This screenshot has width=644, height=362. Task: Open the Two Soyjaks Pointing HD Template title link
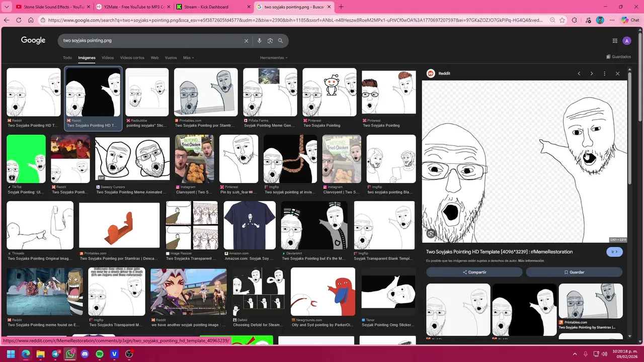(499, 252)
